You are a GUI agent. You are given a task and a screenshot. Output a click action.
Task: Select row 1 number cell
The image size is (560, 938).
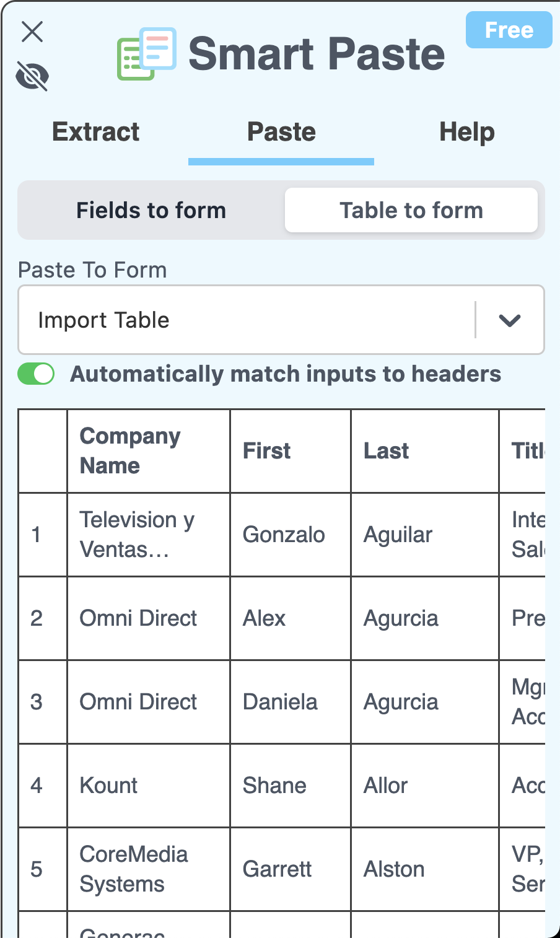tap(43, 535)
